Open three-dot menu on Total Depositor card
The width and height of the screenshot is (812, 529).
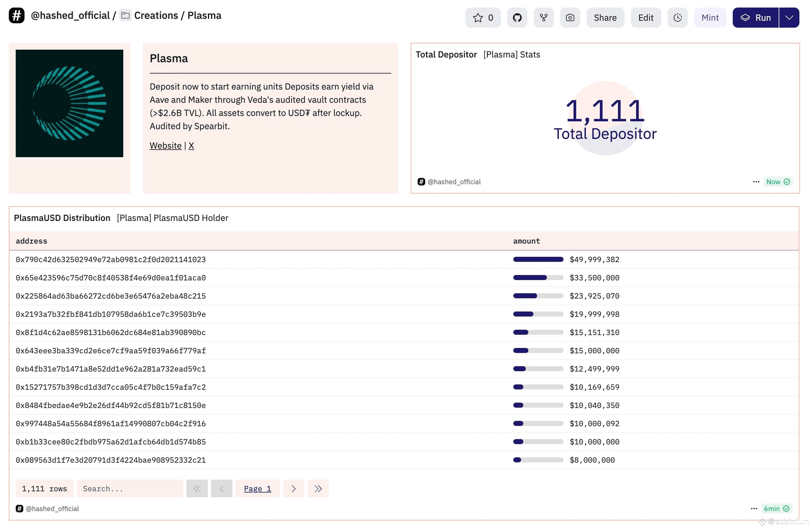[x=756, y=182]
